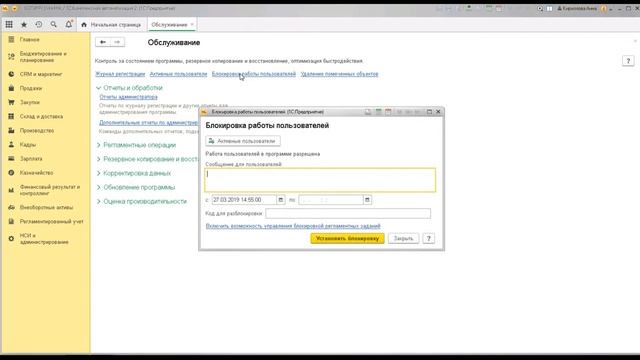Click Установить блокировку button
The height and width of the screenshot is (360, 640).
[347, 238]
